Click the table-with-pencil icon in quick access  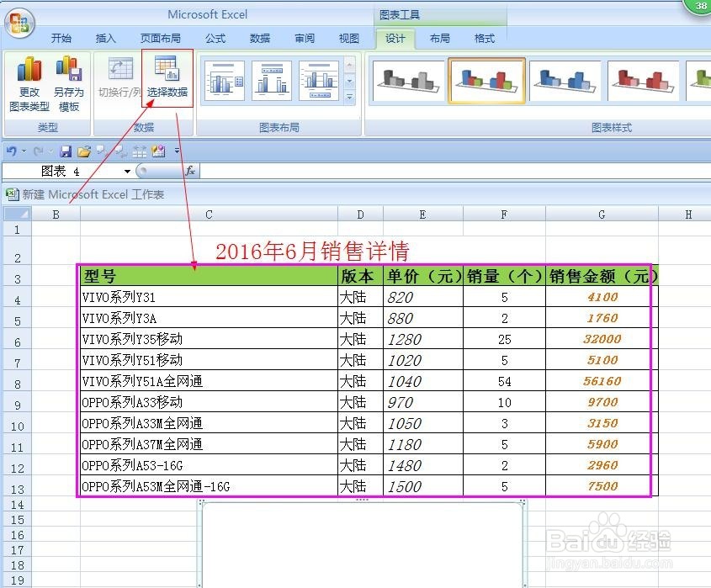(158, 151)
